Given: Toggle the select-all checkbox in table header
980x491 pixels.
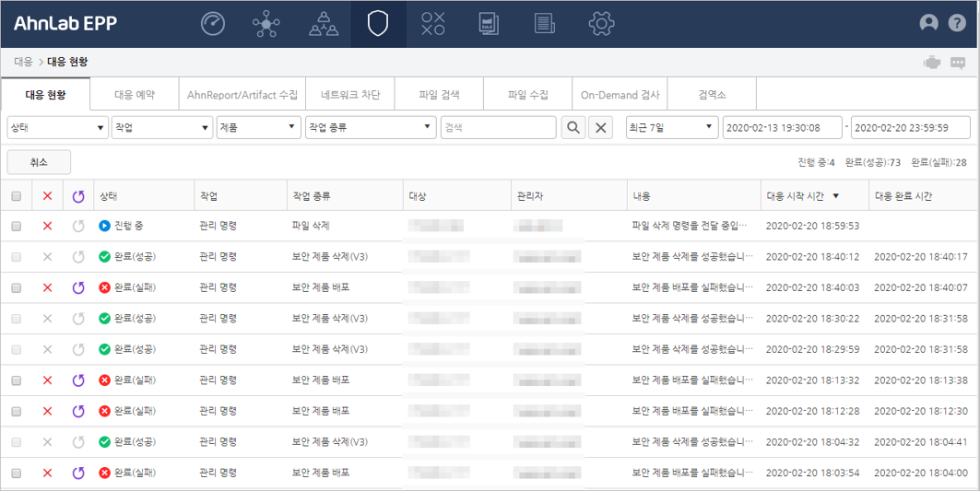Looking at the screenshot, I should click(x=16, y=196).
